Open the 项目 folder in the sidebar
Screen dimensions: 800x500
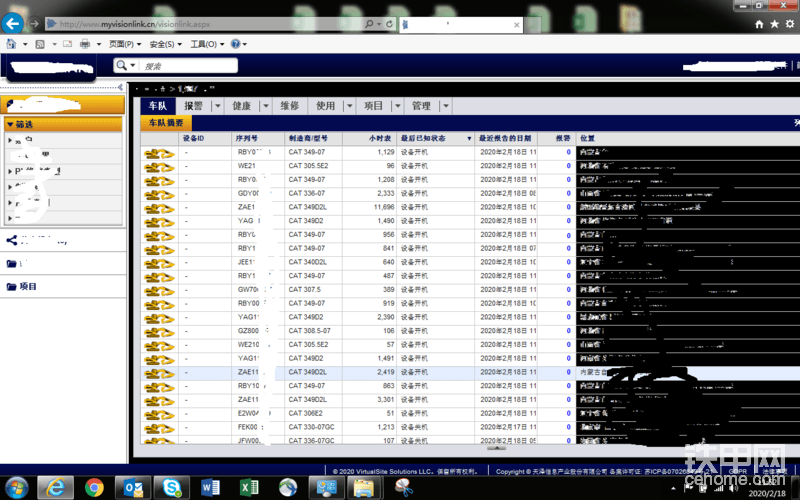21,287
